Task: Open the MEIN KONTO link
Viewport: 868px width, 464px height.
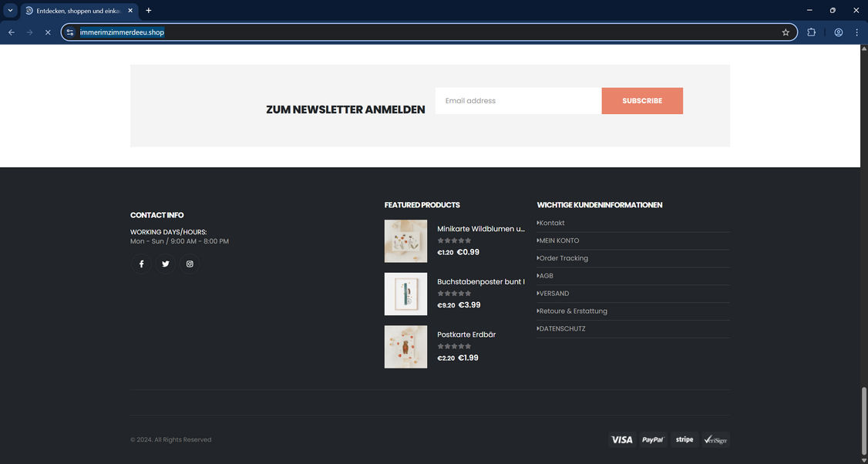Action: coord(559,240)
